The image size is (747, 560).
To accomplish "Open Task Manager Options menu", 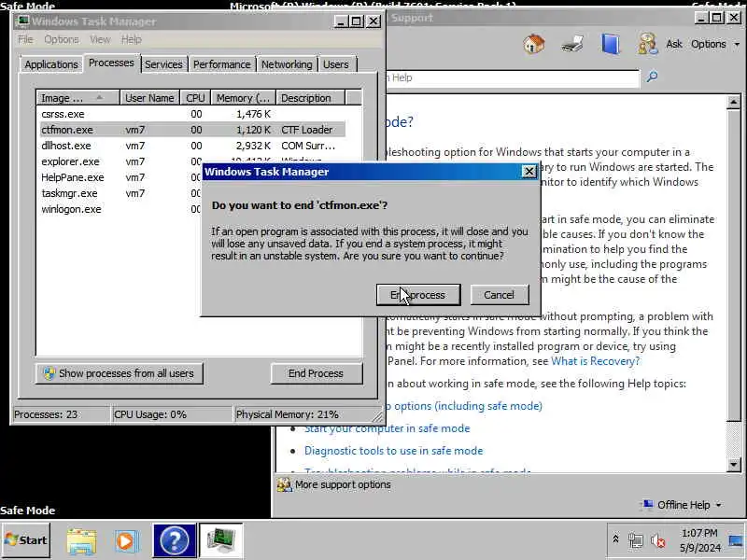I will [62, 39].
